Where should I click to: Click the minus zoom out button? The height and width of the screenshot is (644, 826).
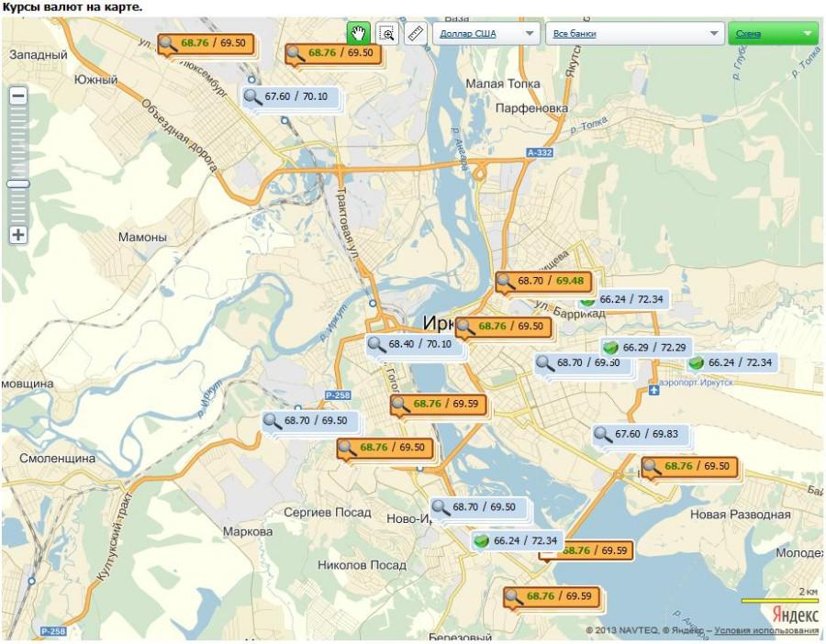point(18,95)
